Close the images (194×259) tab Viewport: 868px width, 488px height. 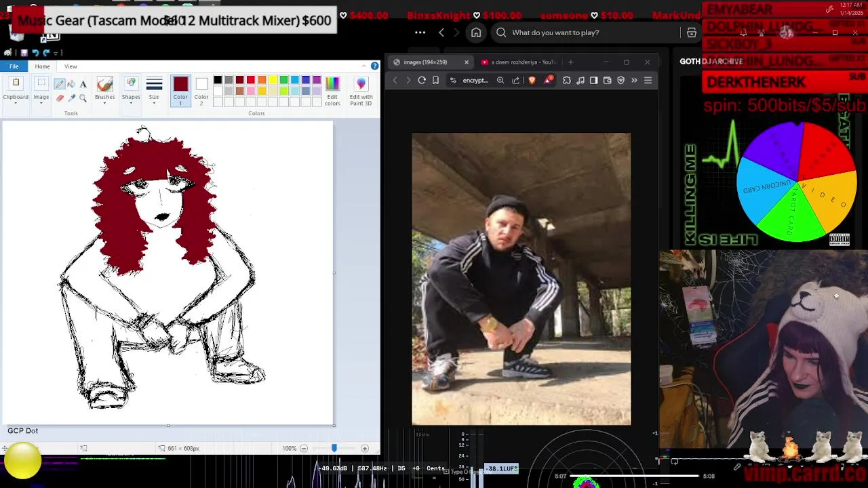point(467,62)
